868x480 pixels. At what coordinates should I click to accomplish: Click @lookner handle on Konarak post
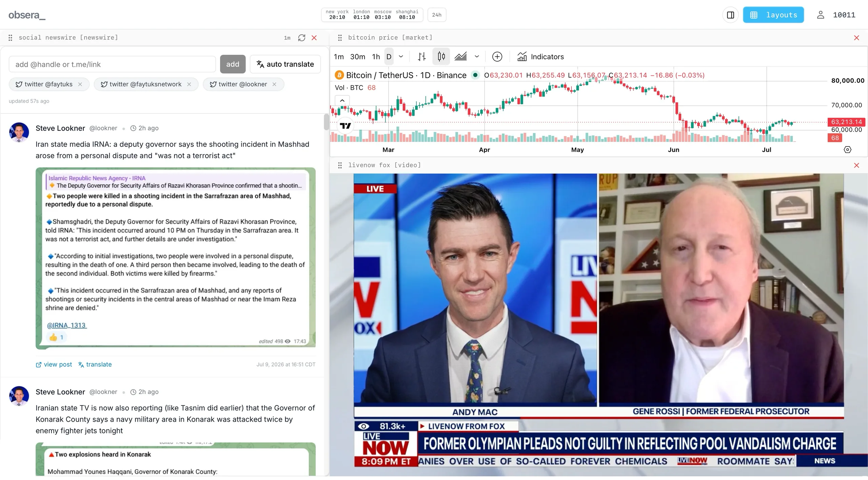point(103,392)
